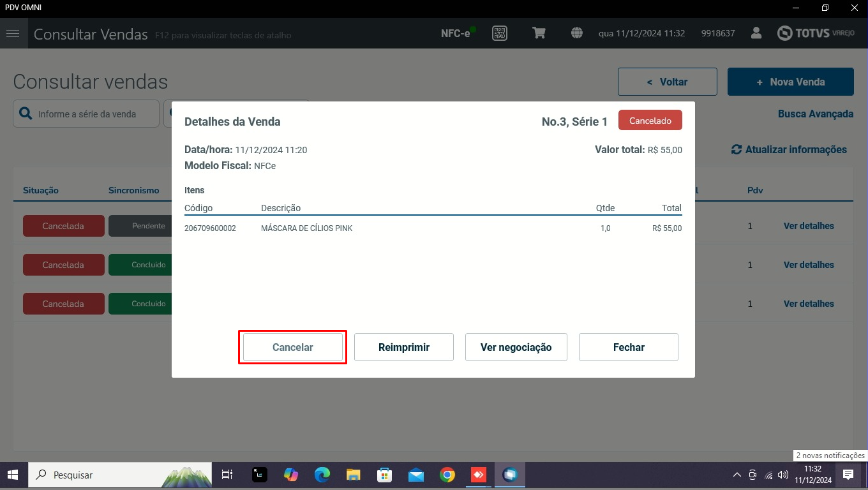
Task: Open volume control in system tray
Action: tap(784, 475)
